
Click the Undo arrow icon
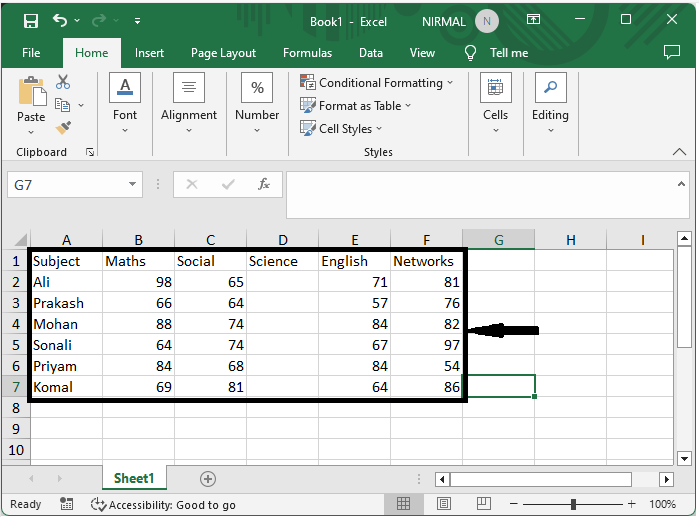(60, 20)
